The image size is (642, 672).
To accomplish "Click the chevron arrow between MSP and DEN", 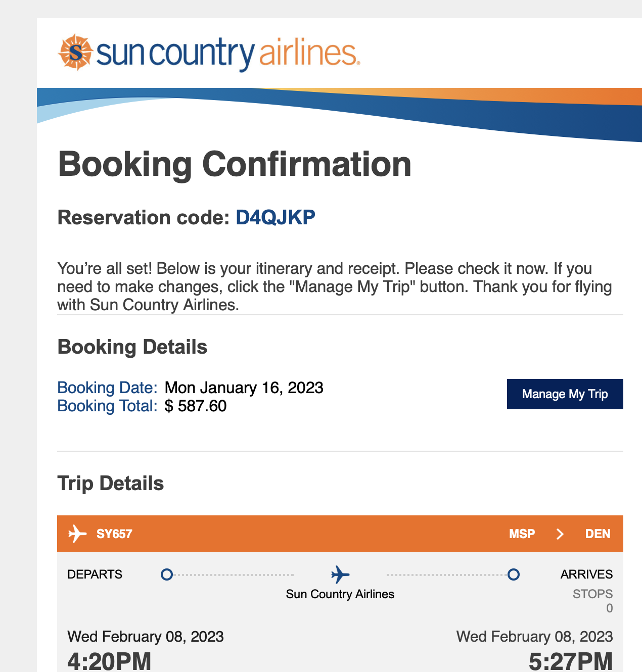I will 560,534.
